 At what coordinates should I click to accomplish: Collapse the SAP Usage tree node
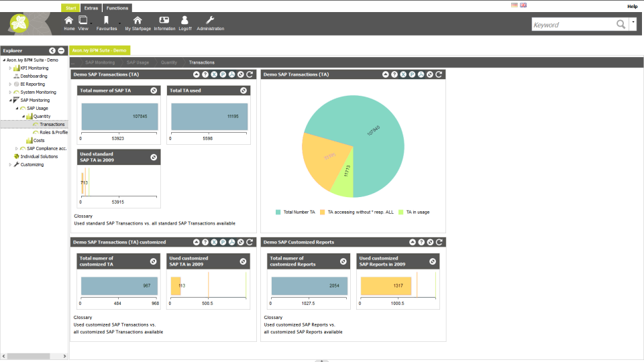tap(17, 109)
